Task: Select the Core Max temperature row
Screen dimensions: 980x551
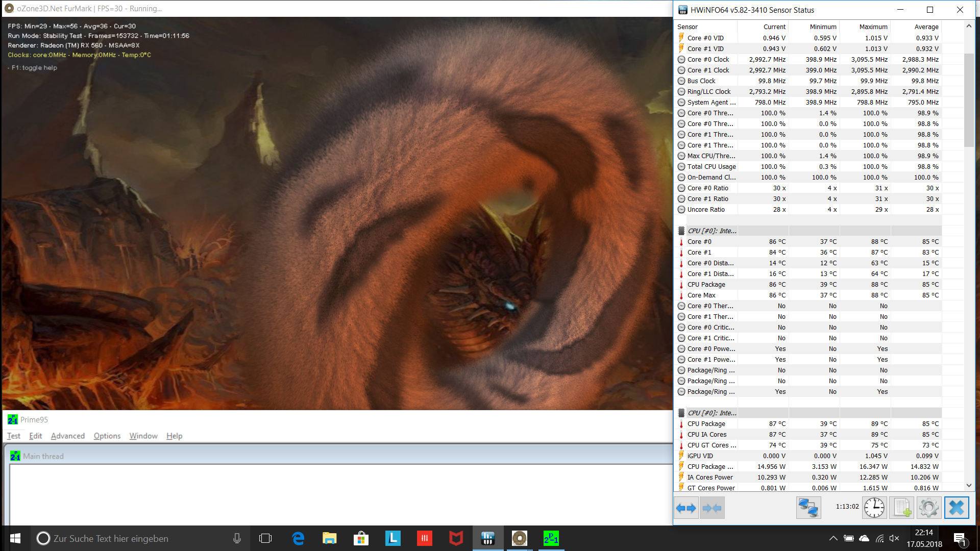Action: click(x=809, y=295)
